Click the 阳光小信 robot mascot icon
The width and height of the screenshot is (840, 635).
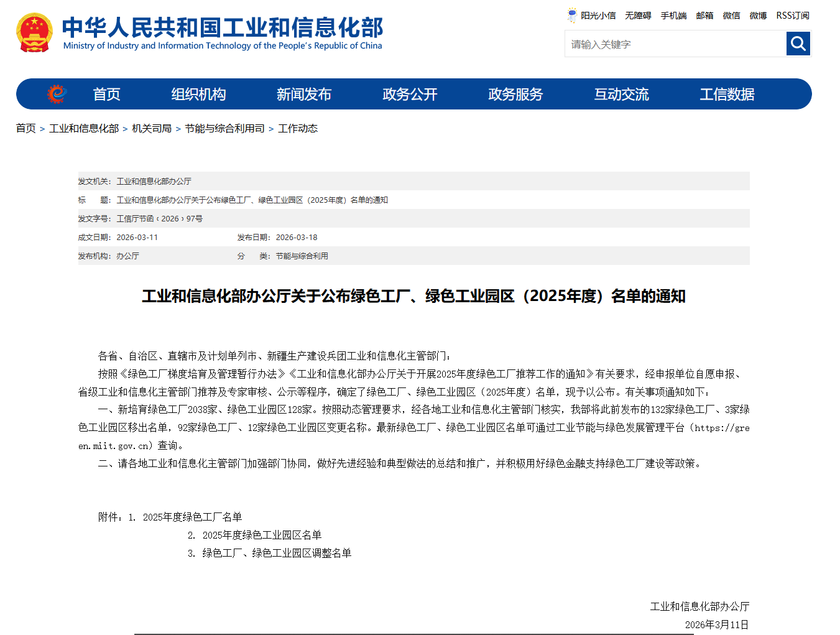(x=572, y=16)
